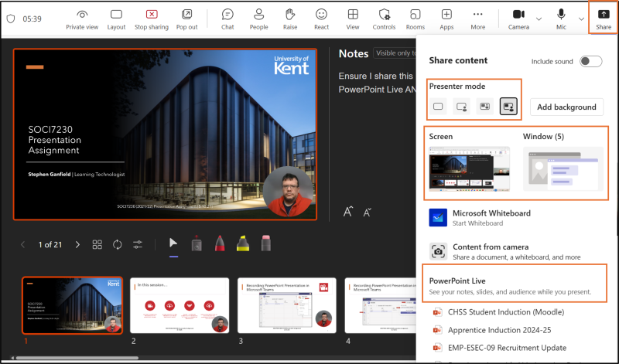This screenshot has width=619, height=364.
Task: Go to previous slide arrow
Action: point(23,244)
